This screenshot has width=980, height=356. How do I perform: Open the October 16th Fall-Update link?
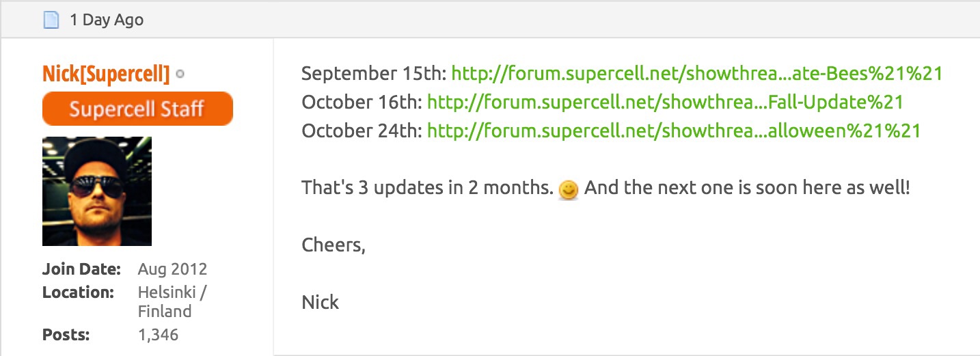[x=665, y=102]
